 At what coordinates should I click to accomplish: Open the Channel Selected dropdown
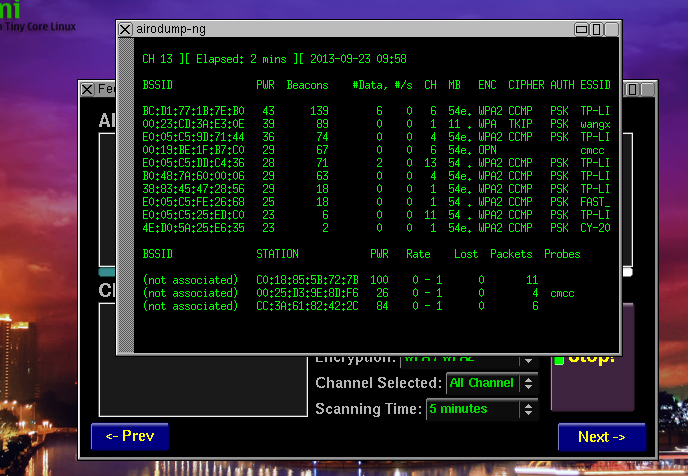coord(491,383)
